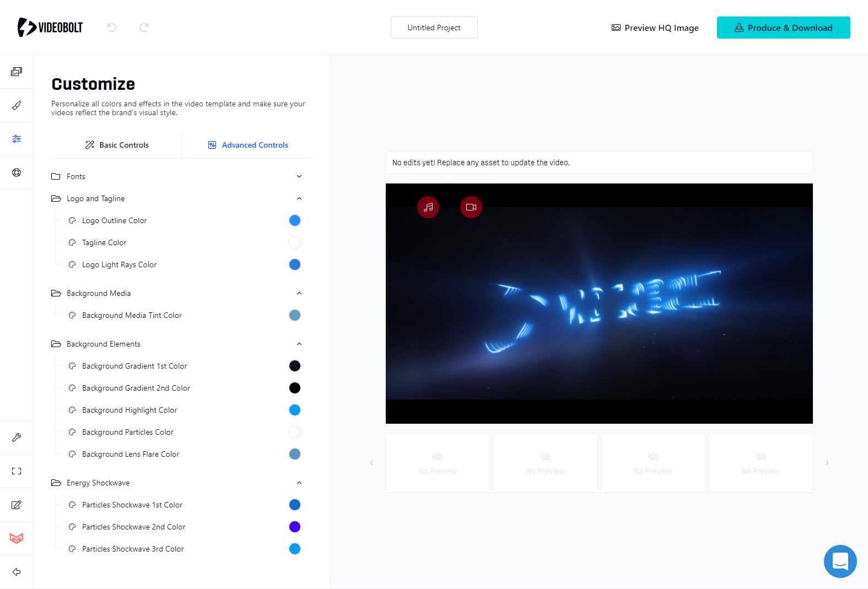Click the redo arrow icon
Viewport: 868px width, 589px height.
pyautogui.click(x=144, y=27)
